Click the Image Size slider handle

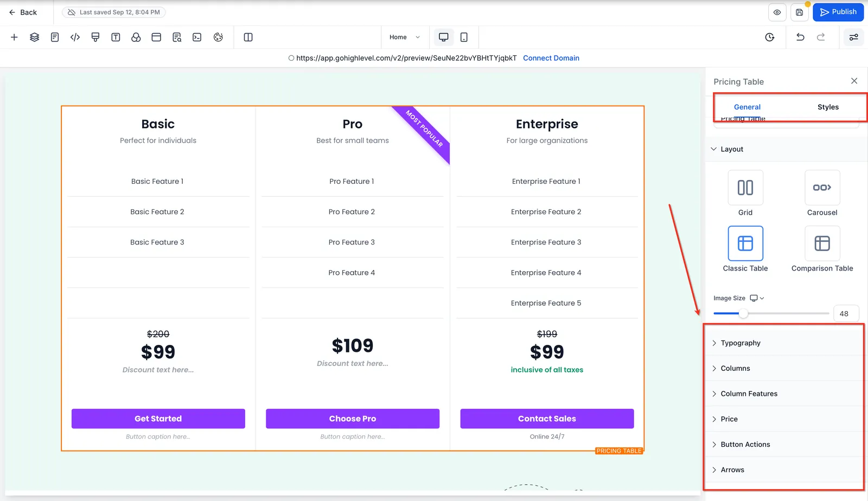pyautogui.click(x=743, y=313)
